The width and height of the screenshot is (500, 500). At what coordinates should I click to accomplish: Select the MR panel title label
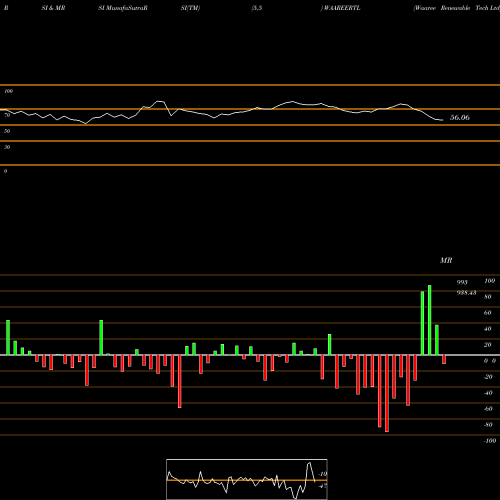pyautogui.click(x=446, y=260)
